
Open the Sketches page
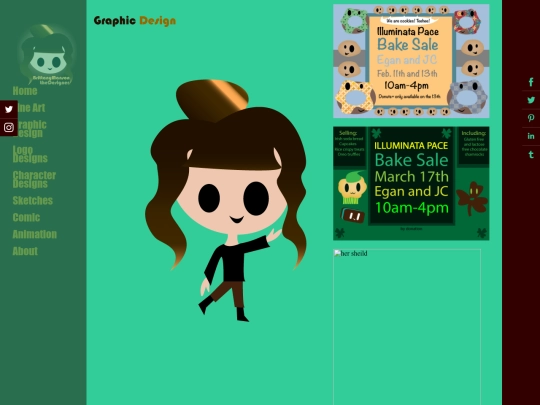[x=33, y=200]
